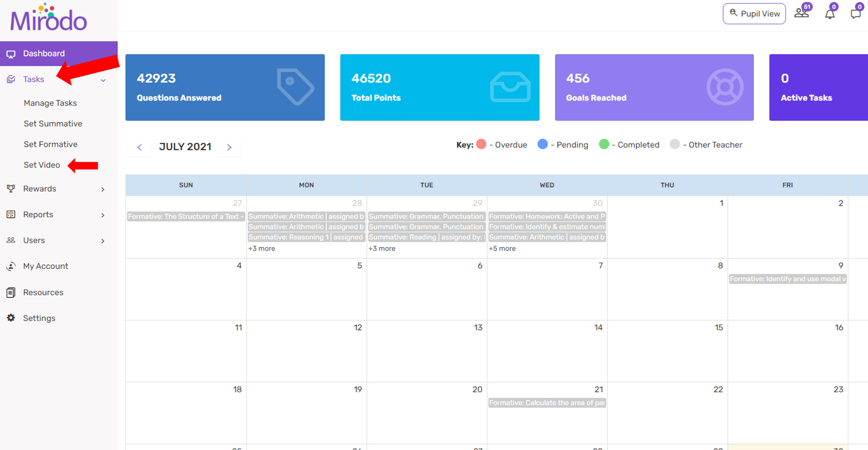Click the Settings gear icon

point(11,318)
